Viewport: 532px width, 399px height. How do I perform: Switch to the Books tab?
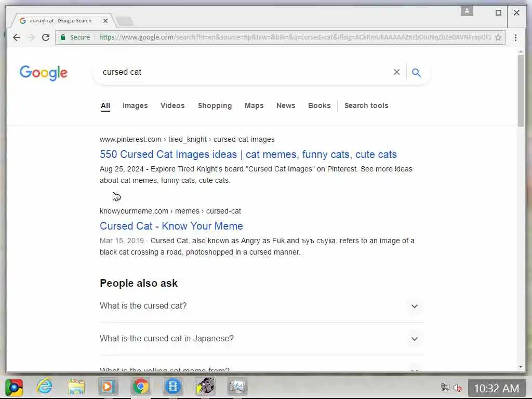click(320, 105)
